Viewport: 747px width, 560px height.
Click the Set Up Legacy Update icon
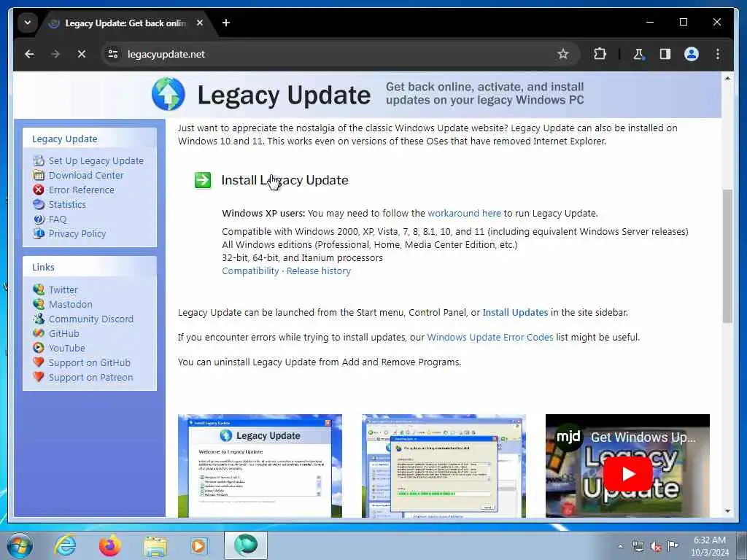click(39, 161)
